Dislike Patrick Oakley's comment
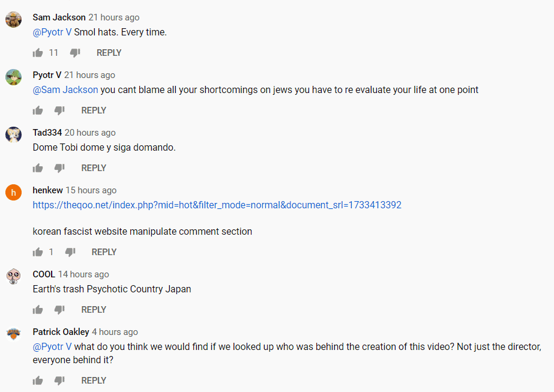Image resolution: width=554 pixels, height=392 pixels. point(59,381)
